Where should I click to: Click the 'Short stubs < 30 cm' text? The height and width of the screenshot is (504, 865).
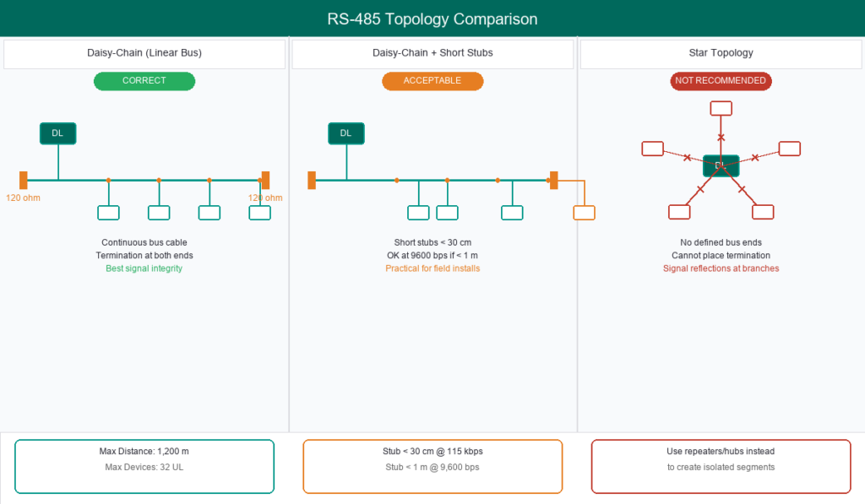pyautogui.click(x=432, y=242)
